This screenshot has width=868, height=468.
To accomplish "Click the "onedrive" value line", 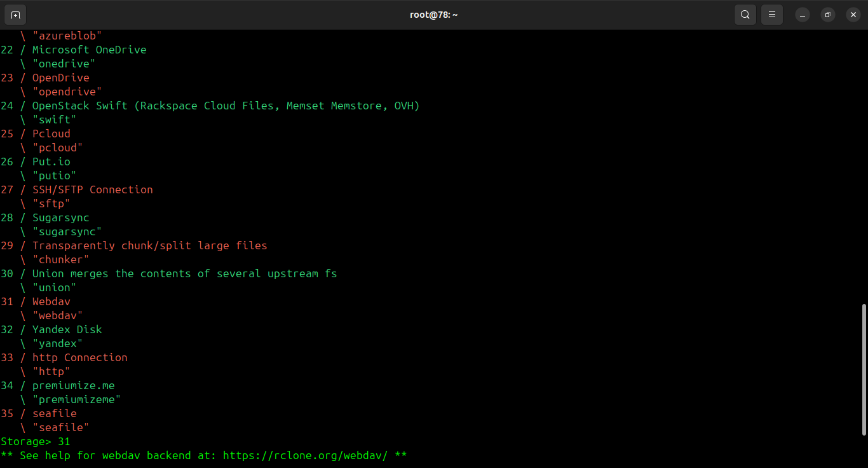I will click(58, 64).
